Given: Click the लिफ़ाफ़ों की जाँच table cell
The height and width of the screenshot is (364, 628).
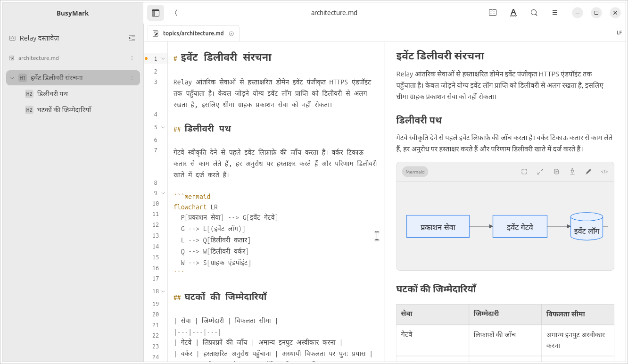Looking at the screenshot, I should tap(505, 340).
